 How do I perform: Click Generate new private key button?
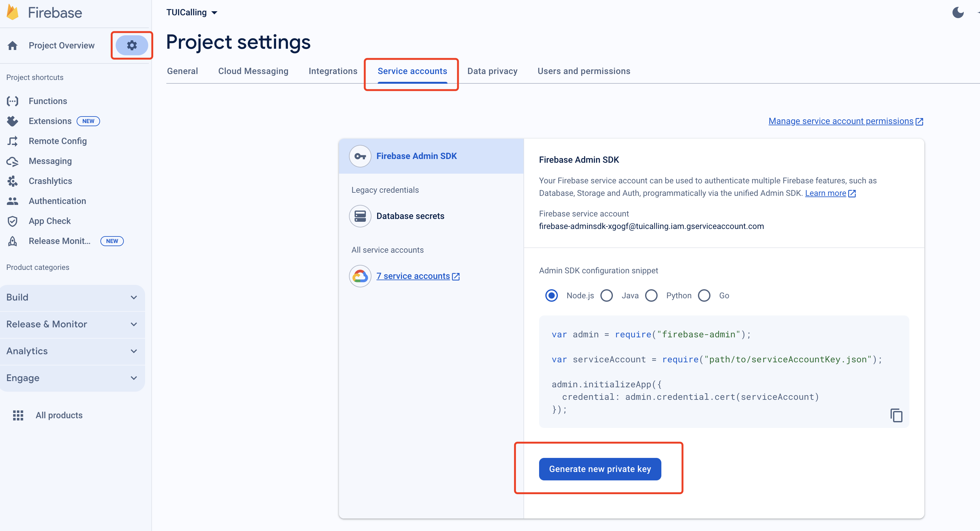pos(599,469)
